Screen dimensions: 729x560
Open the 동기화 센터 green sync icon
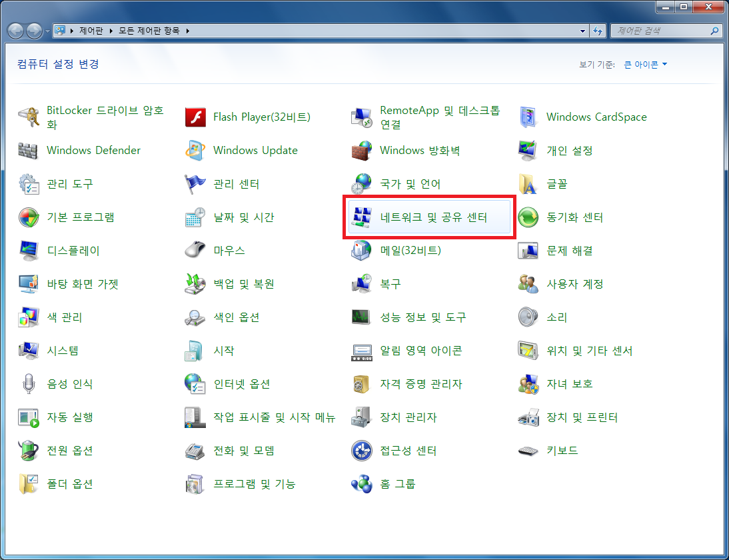click(528, 218)
